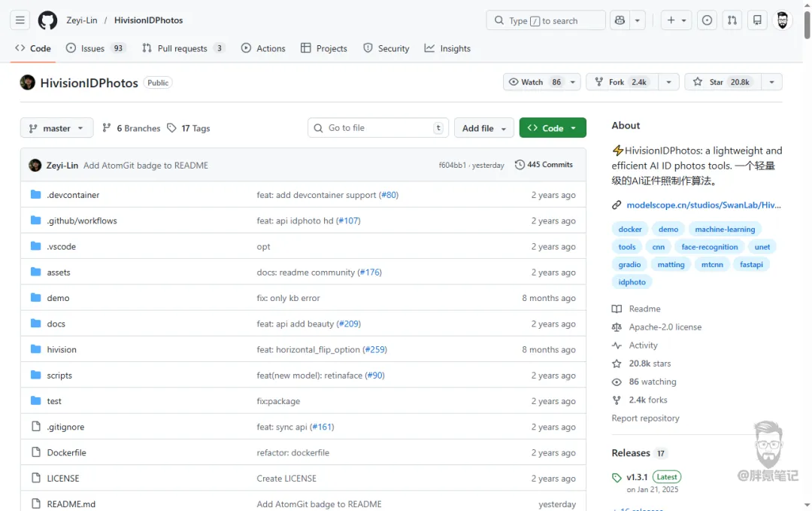Open the Copilot dropdown arrow in header

coord(638,20)
